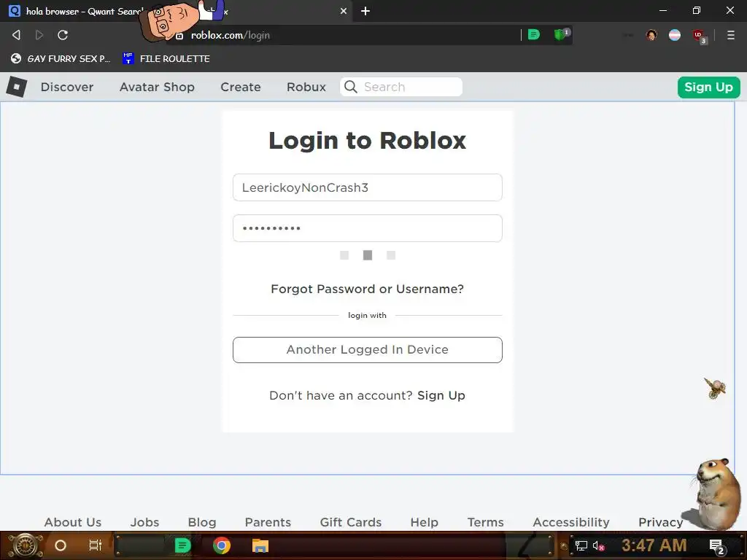Viewport: 747px width, 560px height.
Task: Open the browser hamburger menu
Action: (x=731, y=35)
